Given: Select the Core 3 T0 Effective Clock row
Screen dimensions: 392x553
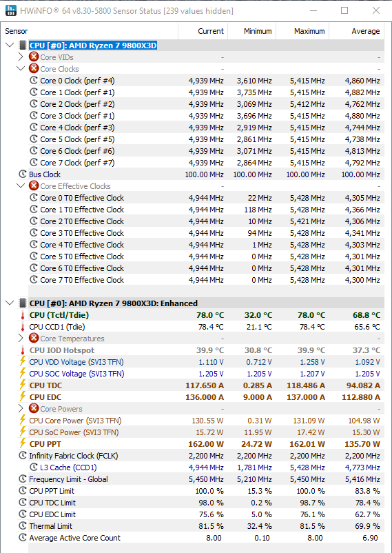Looking at the screenshot, I should point(206,233).
